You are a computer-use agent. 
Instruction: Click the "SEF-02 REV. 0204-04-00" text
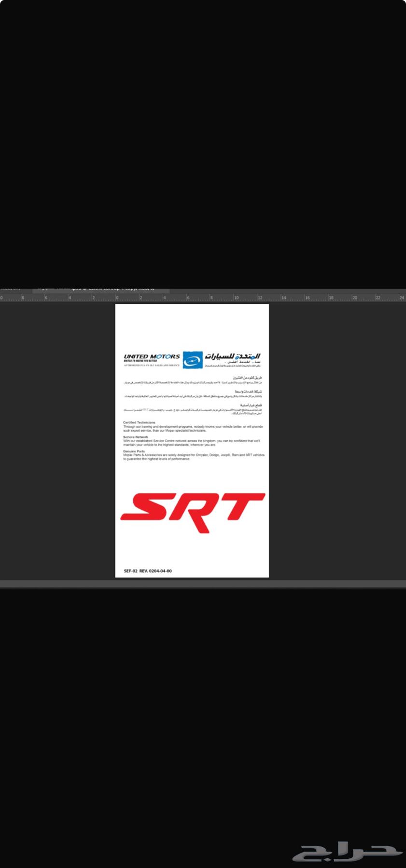[148, 571]
